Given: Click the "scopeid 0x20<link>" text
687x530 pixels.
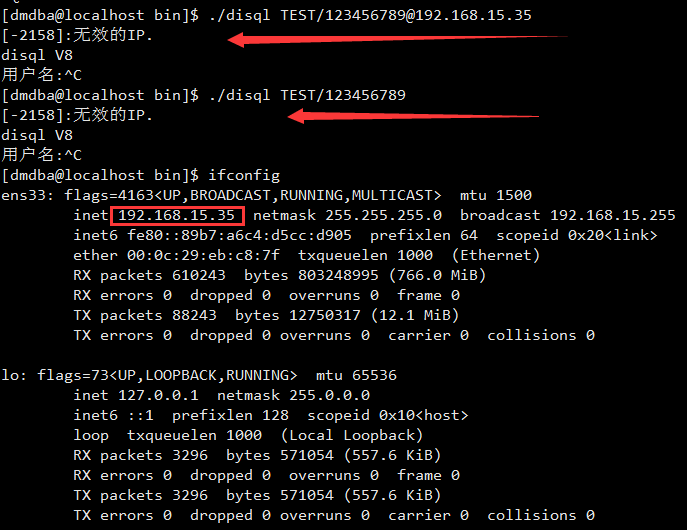Looking at the screenshot, I should pyautogui.click(x=577, y=235).
